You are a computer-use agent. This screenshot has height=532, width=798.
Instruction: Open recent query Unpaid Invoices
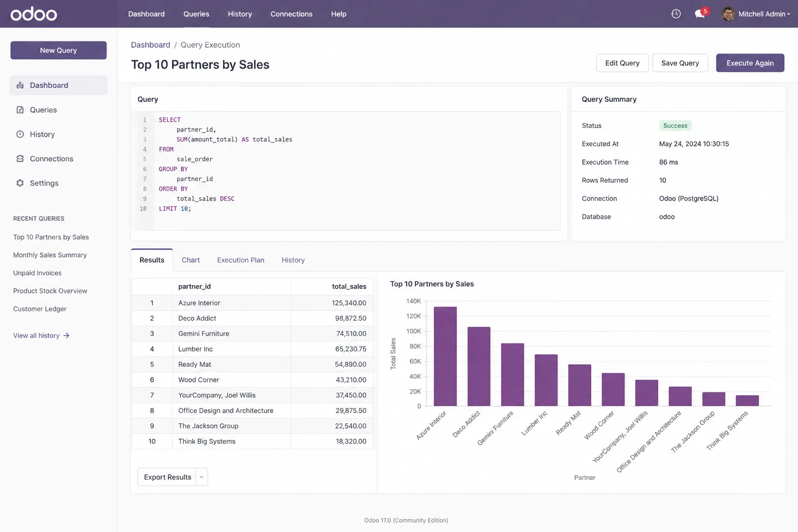(37, 273)
